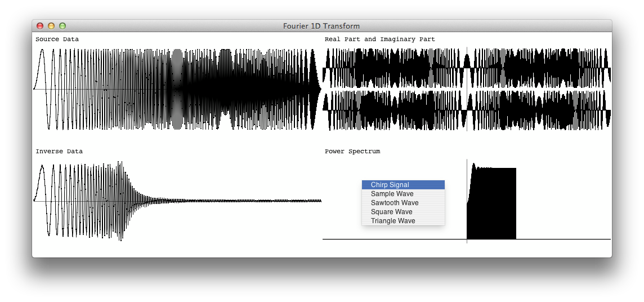This screenshot has width=644, height=302.
Task: Minimize the window with the yellow button
Action: (51, 26)
